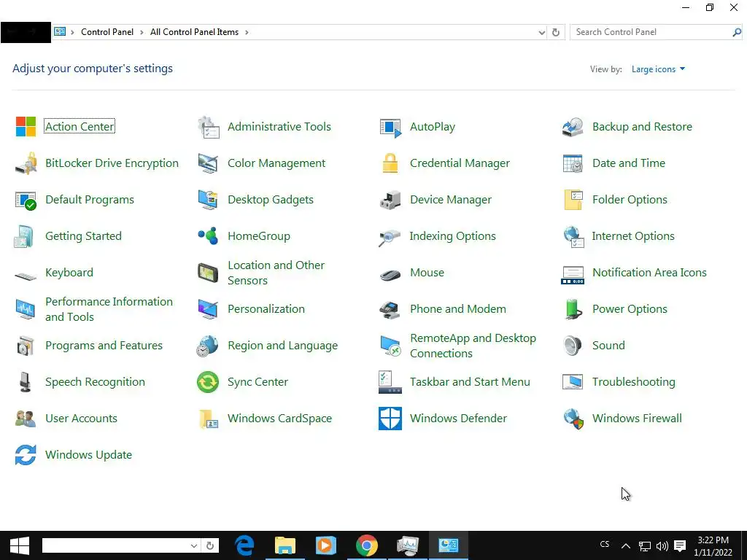Open the Action Center flag icon
The image size is (747, 560).
[26, 127]
